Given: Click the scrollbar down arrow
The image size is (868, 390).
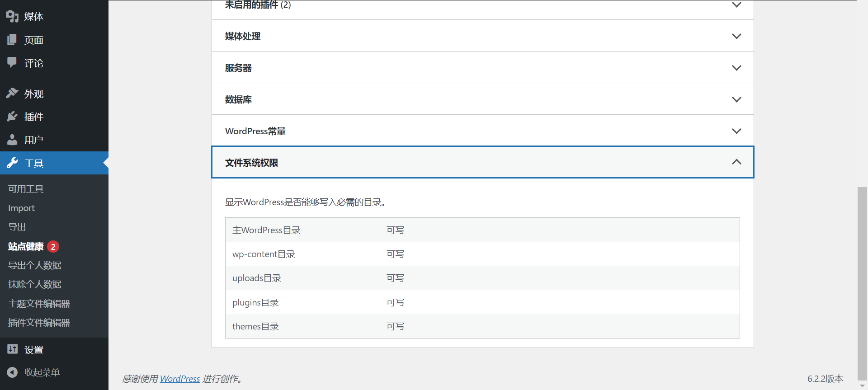Looking at the screenshot, I should click(862, 386).
